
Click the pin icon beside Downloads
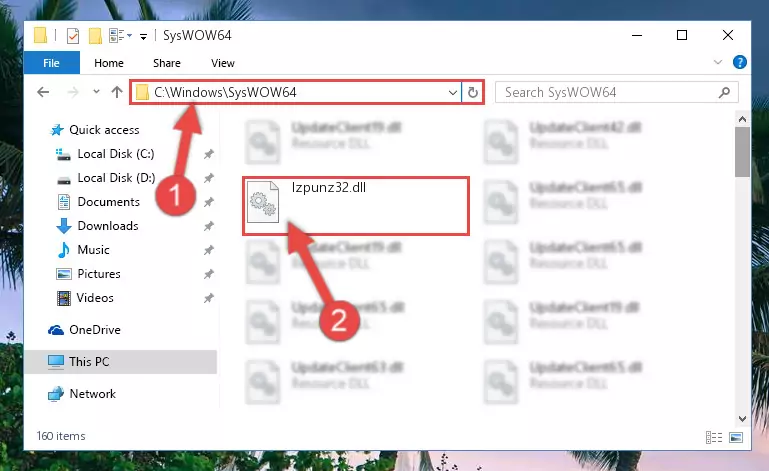point(208,226)
